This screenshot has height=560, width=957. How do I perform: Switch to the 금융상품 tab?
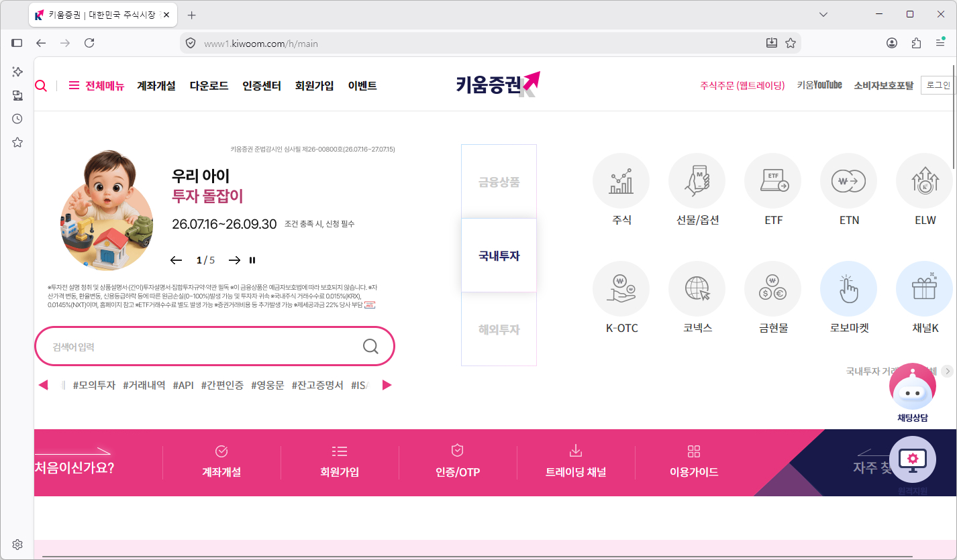[499, 182]
